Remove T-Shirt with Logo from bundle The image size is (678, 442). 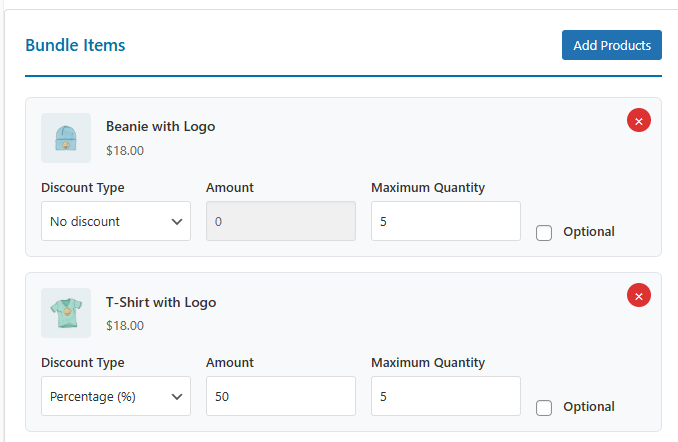(x=639, y=295)
